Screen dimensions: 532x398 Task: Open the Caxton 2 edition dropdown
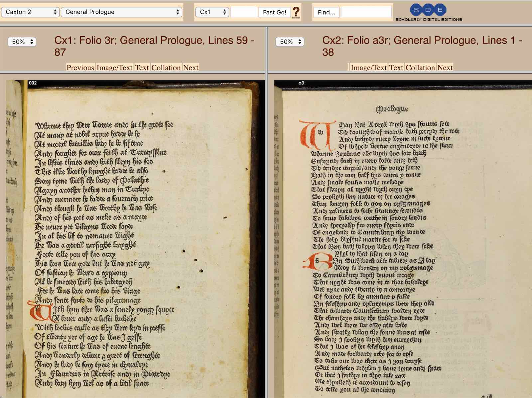click(x=30, y=12)
